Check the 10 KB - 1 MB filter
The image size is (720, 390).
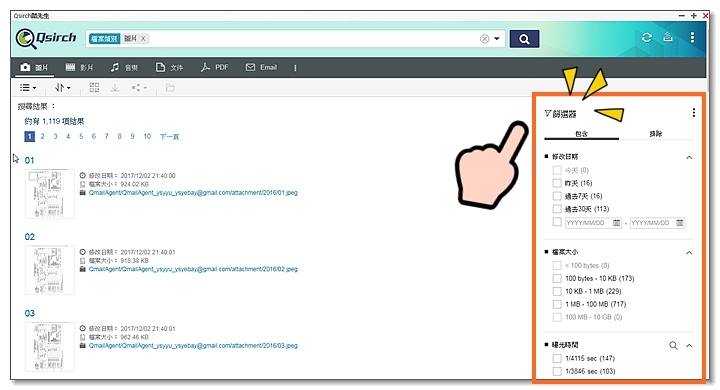[557, 291]
